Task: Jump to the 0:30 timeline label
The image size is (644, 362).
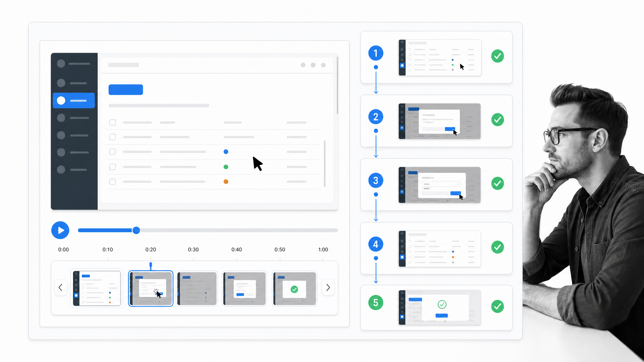Action: 193,250
